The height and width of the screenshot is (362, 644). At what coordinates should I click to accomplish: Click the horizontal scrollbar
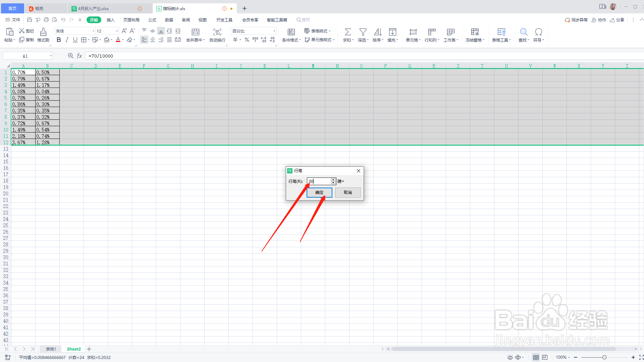coord(504,349)
